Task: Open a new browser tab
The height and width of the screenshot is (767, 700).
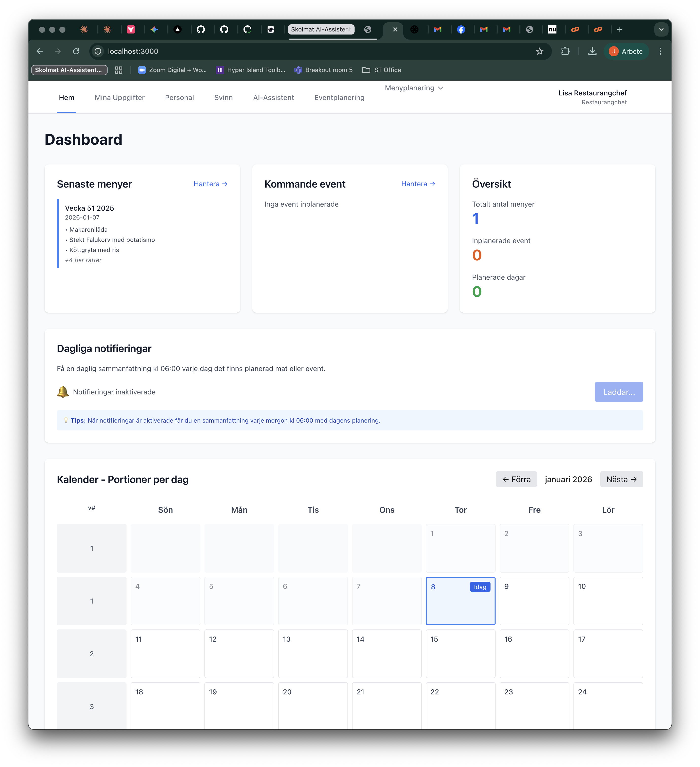Action: [x=619, y=30]
